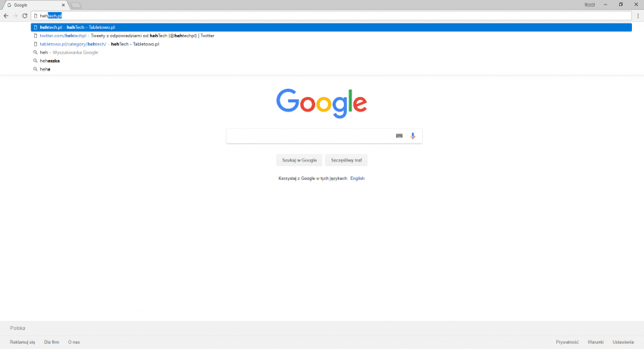Click the page icon beside twitter.com/hehtechpl suggestion
This screenshot has width=644, height=349.
36,36
